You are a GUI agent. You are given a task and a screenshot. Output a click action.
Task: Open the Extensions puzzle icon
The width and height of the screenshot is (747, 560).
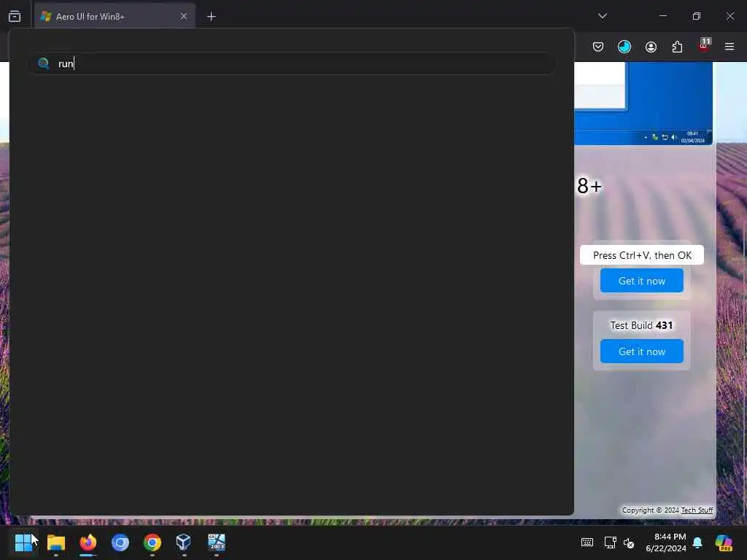pos(677,47)
